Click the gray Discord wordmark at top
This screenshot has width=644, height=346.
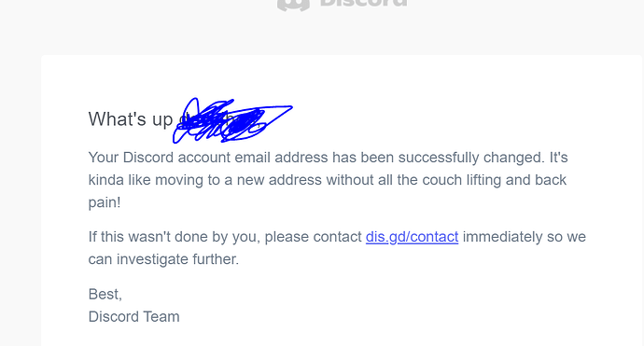pyautogui.click(x=363, y=4)
